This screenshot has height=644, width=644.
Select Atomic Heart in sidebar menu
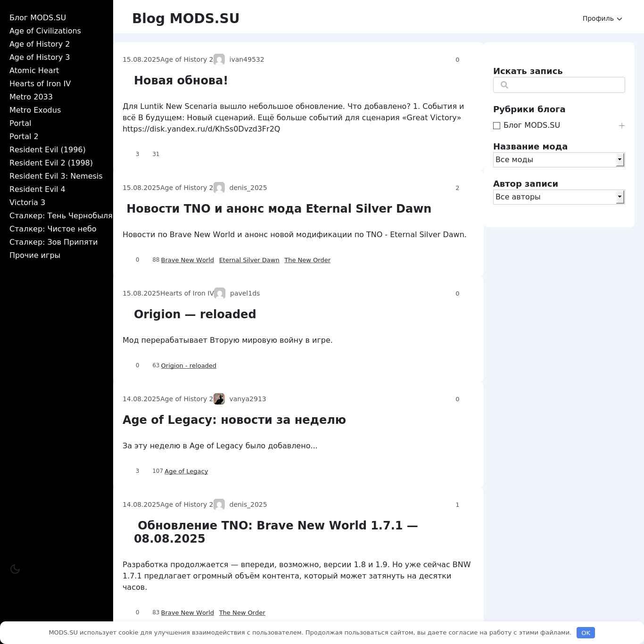(34, 70)
